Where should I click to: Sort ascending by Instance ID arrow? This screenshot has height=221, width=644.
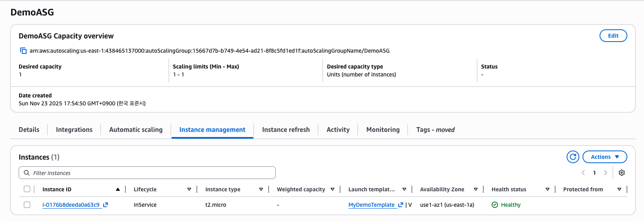pyautogui.click(x=118, y=189)
